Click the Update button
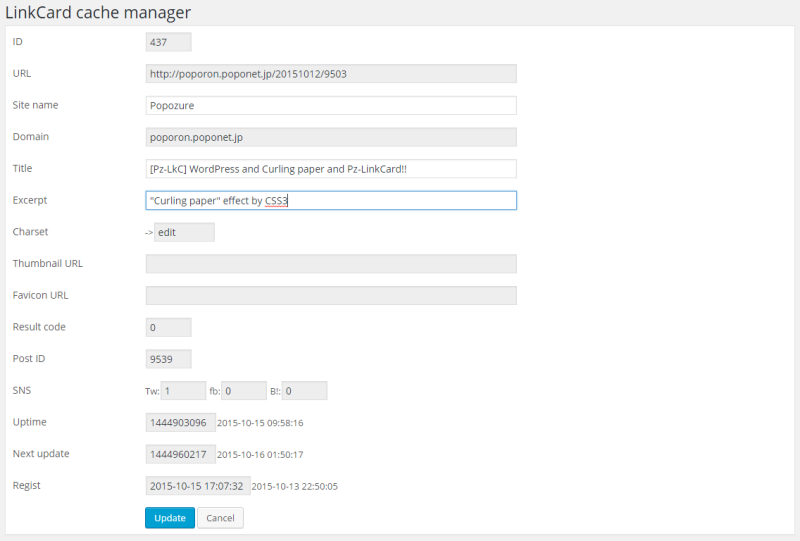Image resolution: width=800 pixels, height=541 pixels. click(x=170, y=518)
